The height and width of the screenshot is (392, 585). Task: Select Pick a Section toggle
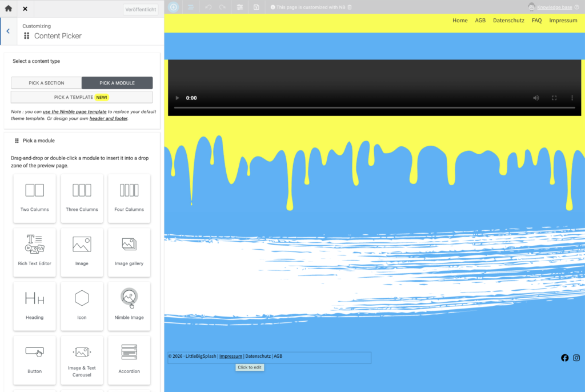[46, 83]
